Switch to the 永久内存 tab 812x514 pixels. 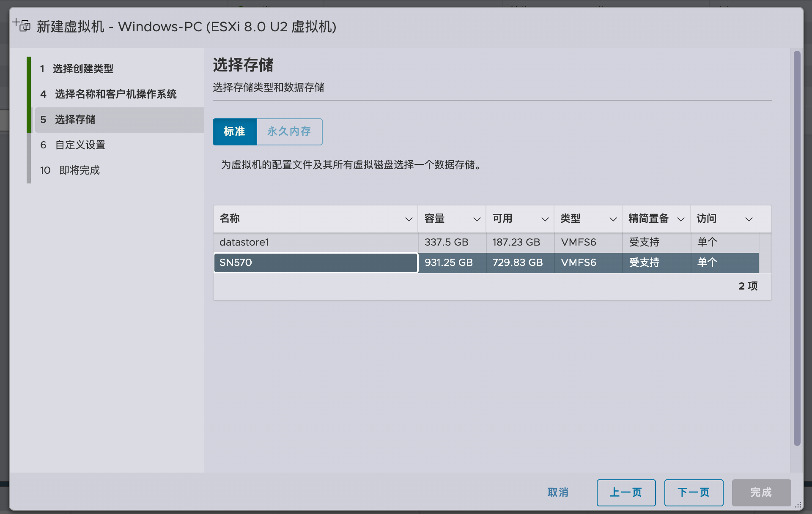click(289, 132)
